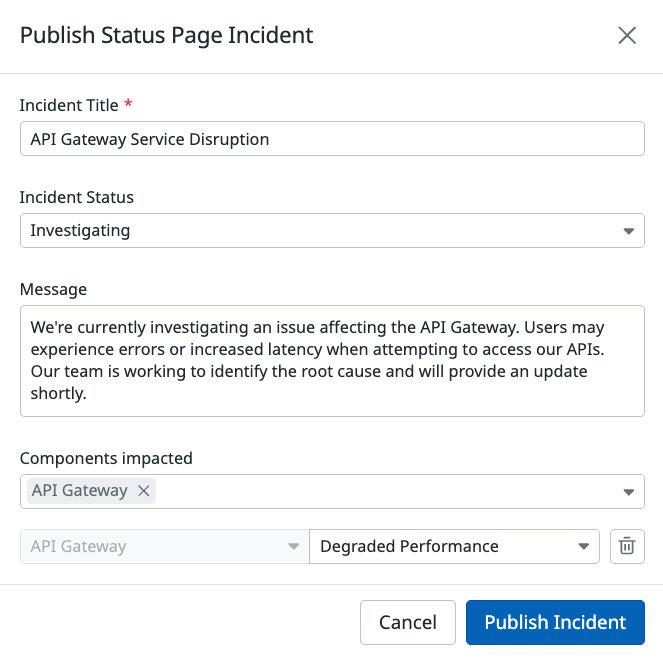663x658 pixels.
Task: Close the Publish Status Page Incident dialog
Action: (627, 36)
